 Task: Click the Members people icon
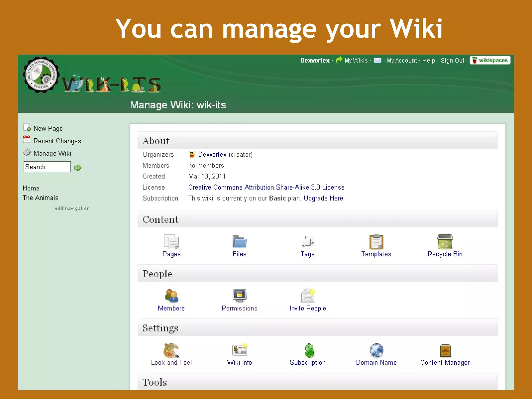coord(171,296)
